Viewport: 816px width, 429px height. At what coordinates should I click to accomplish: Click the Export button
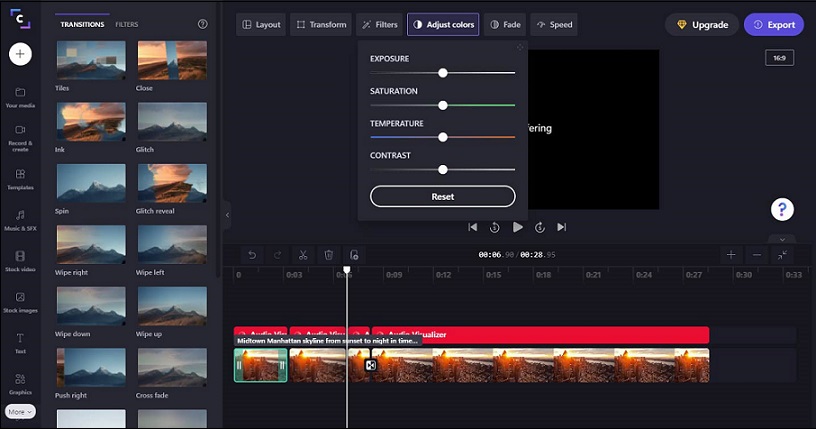774,24
